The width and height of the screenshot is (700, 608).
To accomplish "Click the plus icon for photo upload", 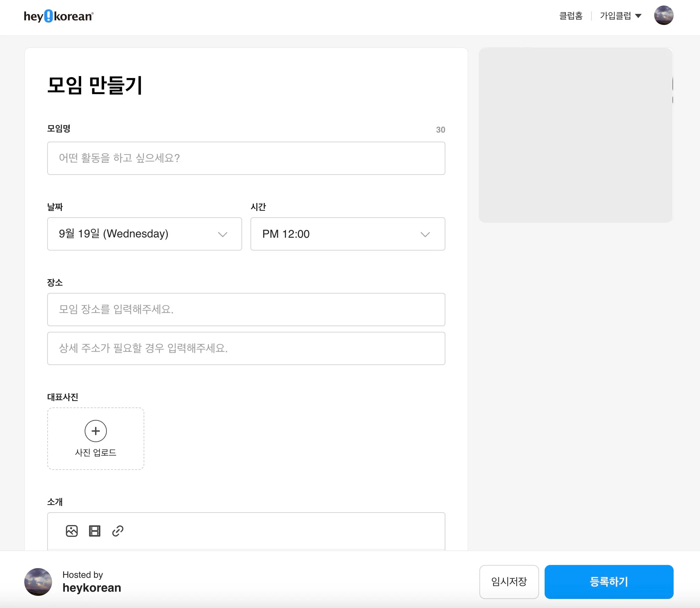I will click(95, 431).
